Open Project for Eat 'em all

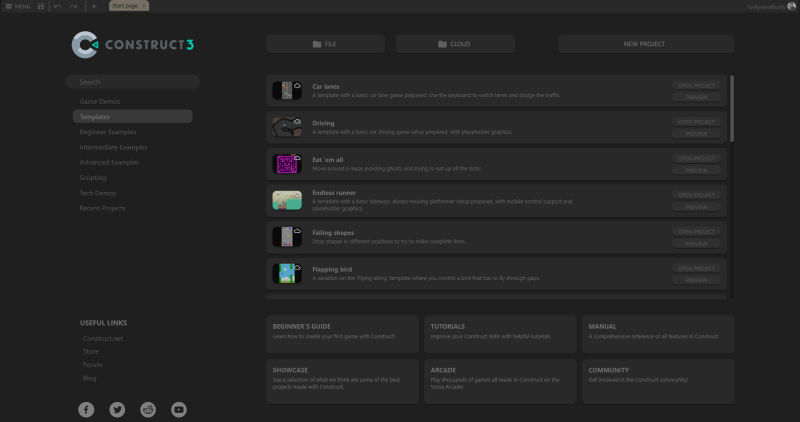pyautogui.click(x=696, y=159)
